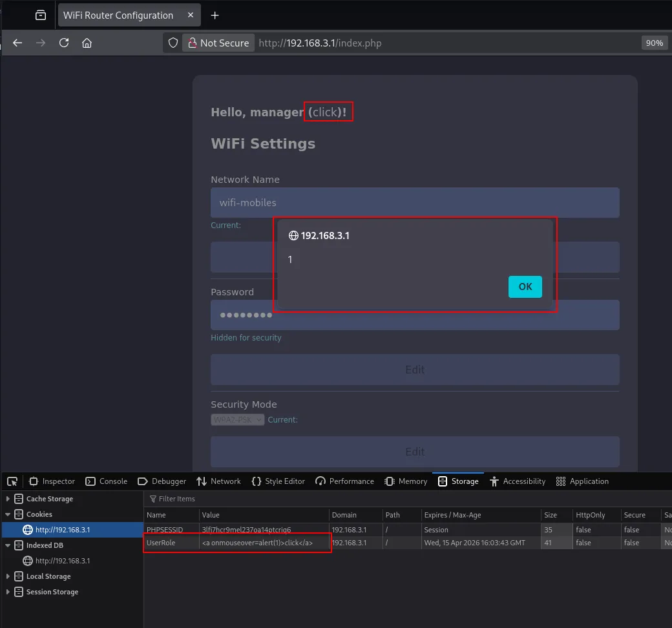The height and width of the screenshot is (628, 672).
Task: Click the 90% zoom level badge
Action: [654, 43]
